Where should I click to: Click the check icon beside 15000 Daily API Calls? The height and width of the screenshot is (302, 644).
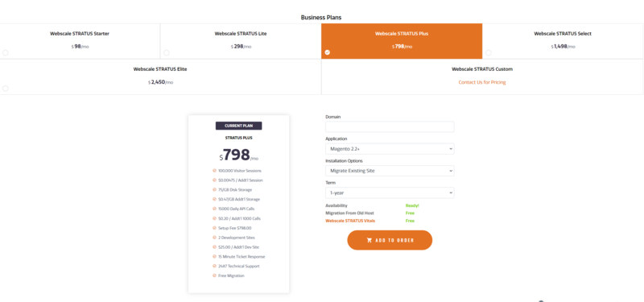coord(214,209)
